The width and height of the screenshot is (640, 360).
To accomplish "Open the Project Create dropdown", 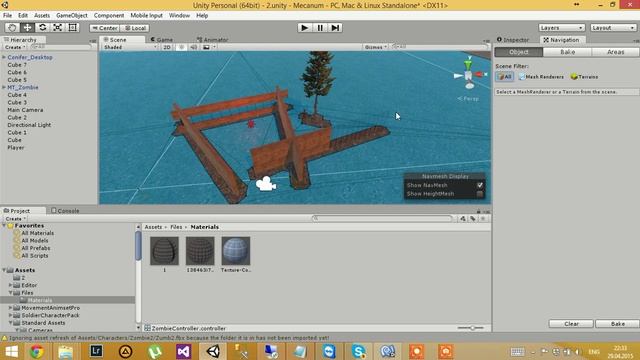I will pos(16,219).
